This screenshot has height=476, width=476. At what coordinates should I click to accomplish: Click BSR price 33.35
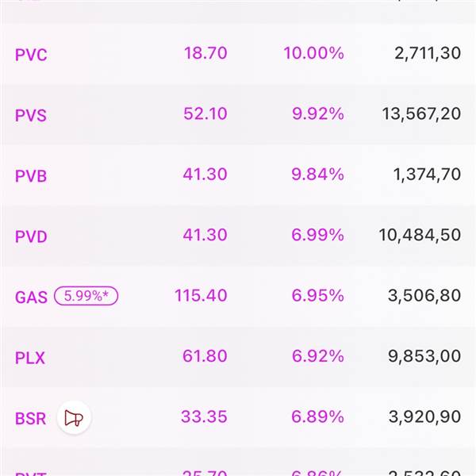click(x=204, y=416)
